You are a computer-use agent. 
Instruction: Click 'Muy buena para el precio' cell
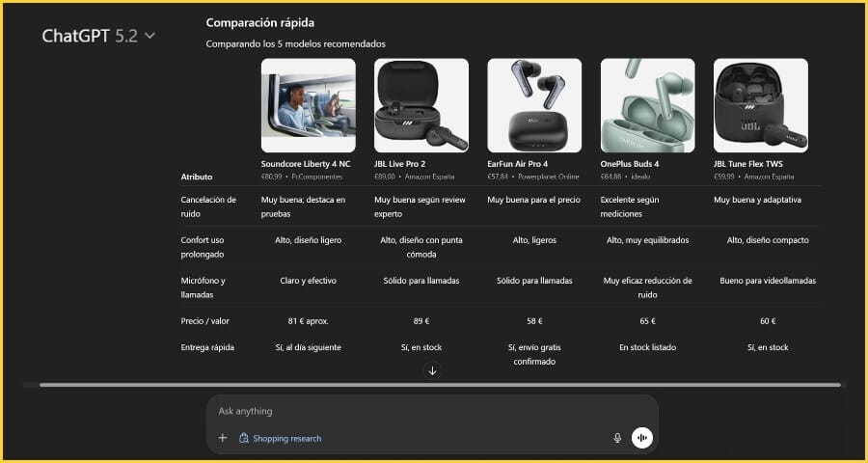pos(534,200)
